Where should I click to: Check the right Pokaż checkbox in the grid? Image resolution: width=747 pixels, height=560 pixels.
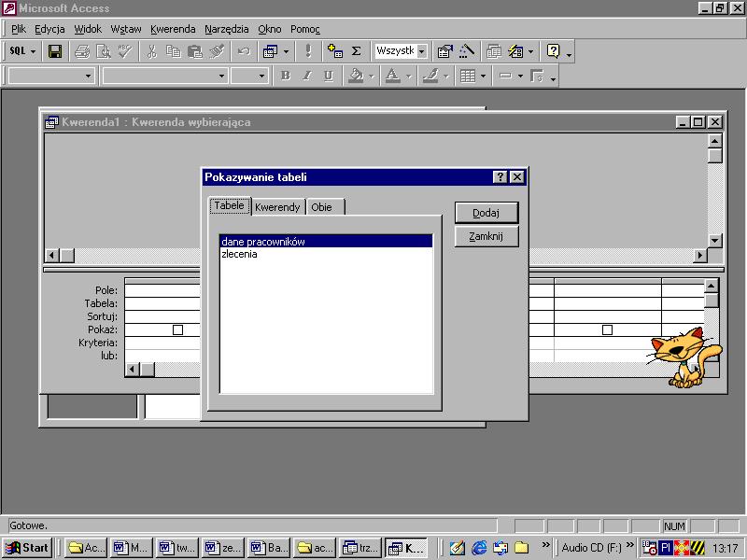pyautogui.click(x=607, y=329)
